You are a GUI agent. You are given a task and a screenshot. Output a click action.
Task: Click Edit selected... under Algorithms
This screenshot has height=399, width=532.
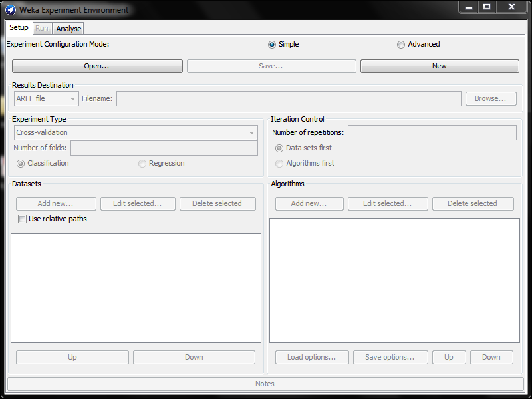388,204
